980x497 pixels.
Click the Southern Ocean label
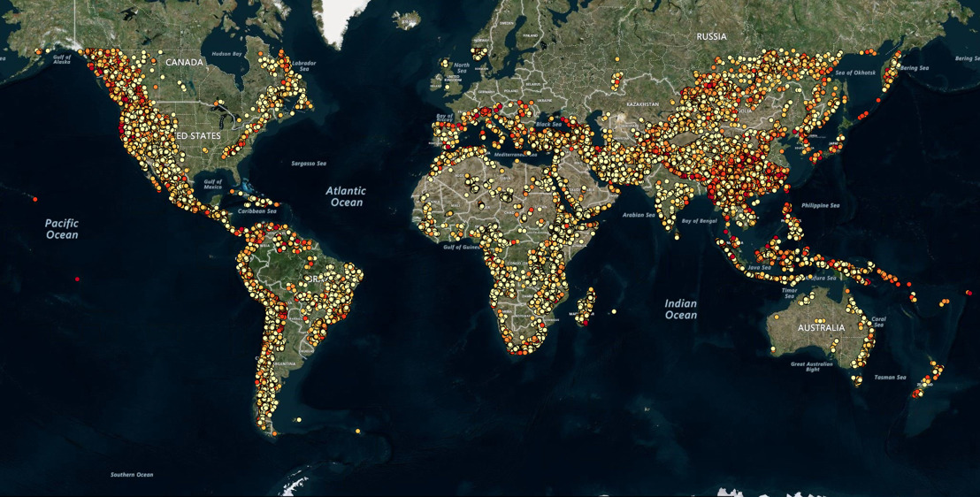[x=132, y=475]
